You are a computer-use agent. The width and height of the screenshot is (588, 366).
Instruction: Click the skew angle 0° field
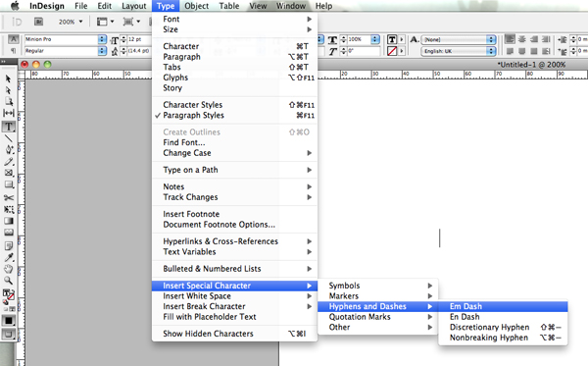click(363, 51)
